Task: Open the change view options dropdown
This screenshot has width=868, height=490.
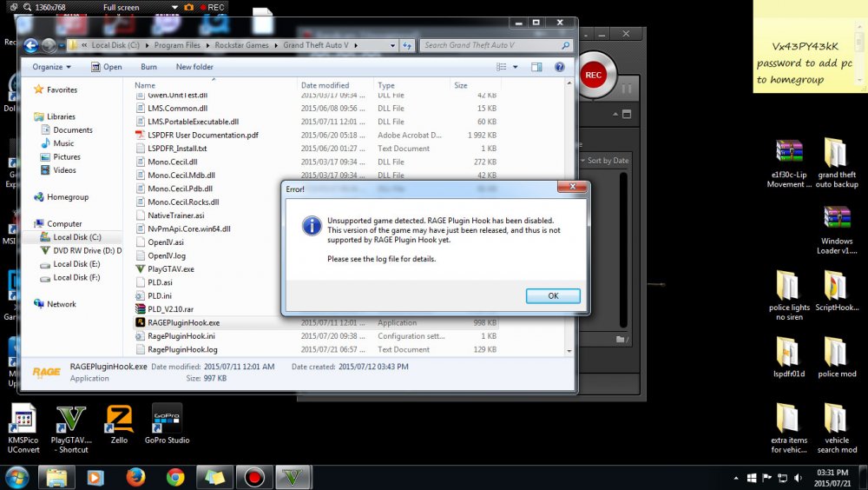Action: click(515, 67)
